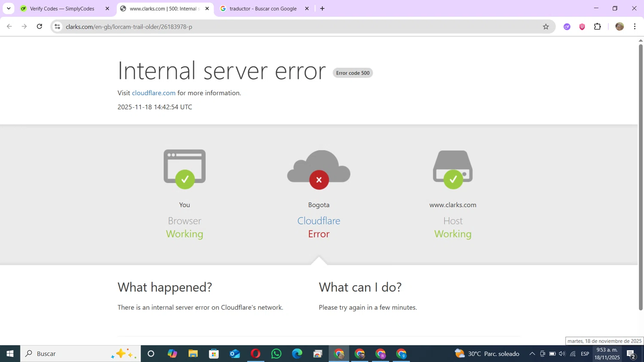
Task: Expand the tab search dropdown
Action: coord(9,9)
